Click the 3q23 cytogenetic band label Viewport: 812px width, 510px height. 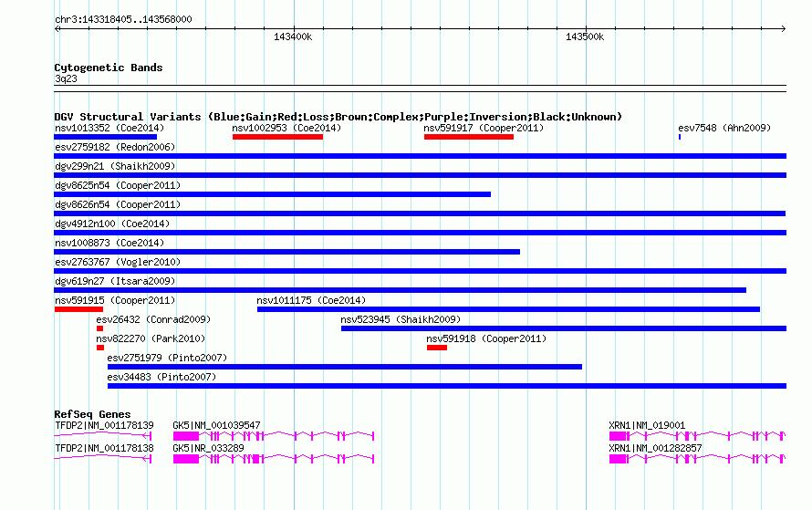(x=66, y=78)
